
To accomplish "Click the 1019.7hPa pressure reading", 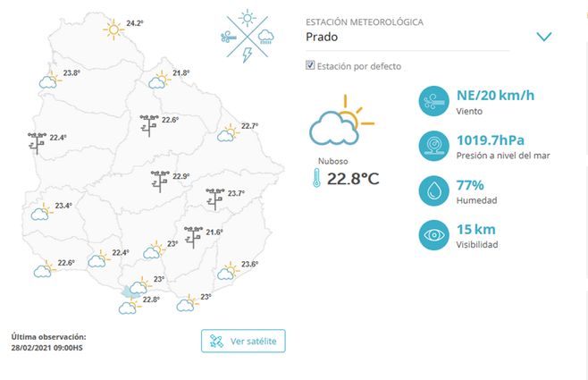I will 491,139.
